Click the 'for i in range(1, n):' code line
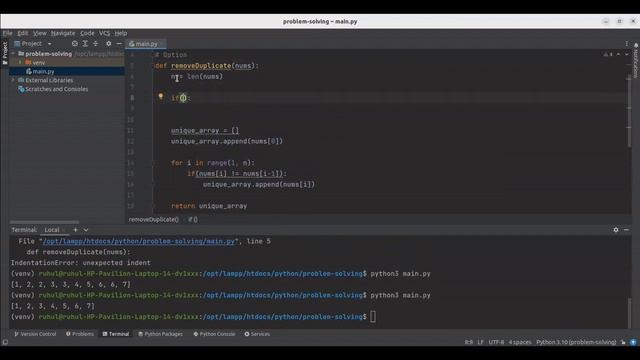 [x=213, y=163]
